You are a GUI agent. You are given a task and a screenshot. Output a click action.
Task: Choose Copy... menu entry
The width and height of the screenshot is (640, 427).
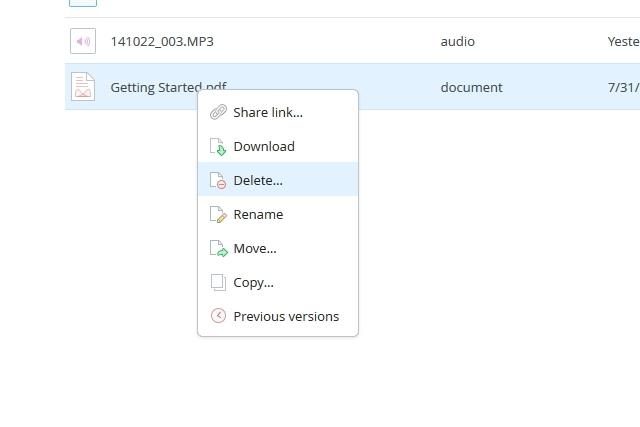tap(278, 282)
